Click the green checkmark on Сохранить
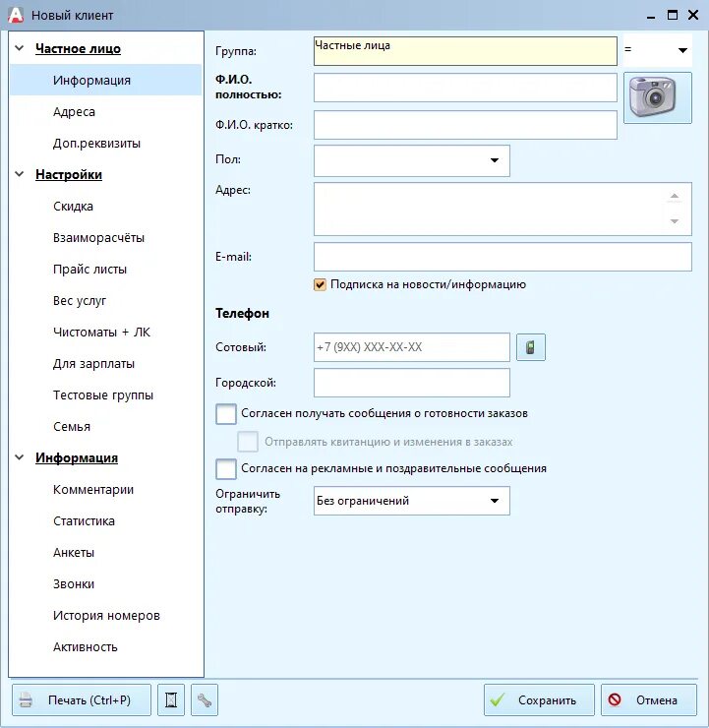This screenshot has width=709, height=728. pyautogui.click(x=498, y=699)
